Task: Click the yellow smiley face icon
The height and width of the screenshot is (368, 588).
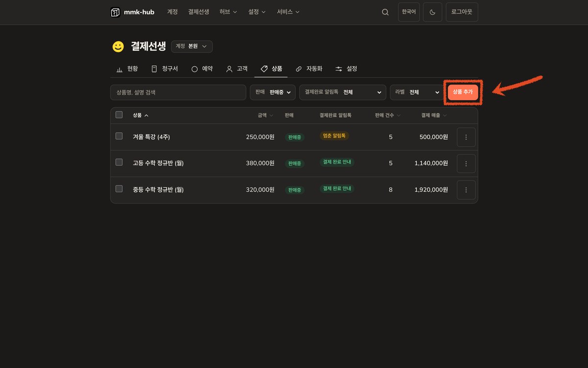Action: pyautogui.click(x=118, y=47)
